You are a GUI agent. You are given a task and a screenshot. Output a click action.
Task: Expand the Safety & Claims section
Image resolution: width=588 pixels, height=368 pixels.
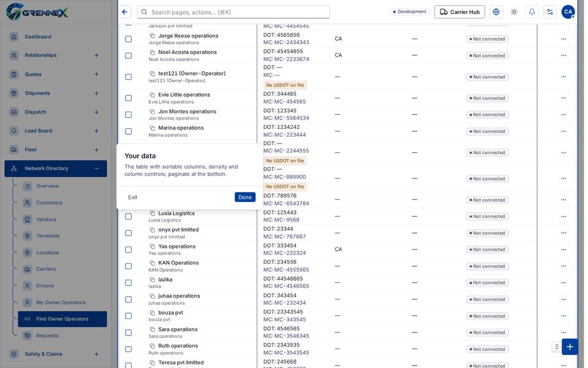pos(96,354)
